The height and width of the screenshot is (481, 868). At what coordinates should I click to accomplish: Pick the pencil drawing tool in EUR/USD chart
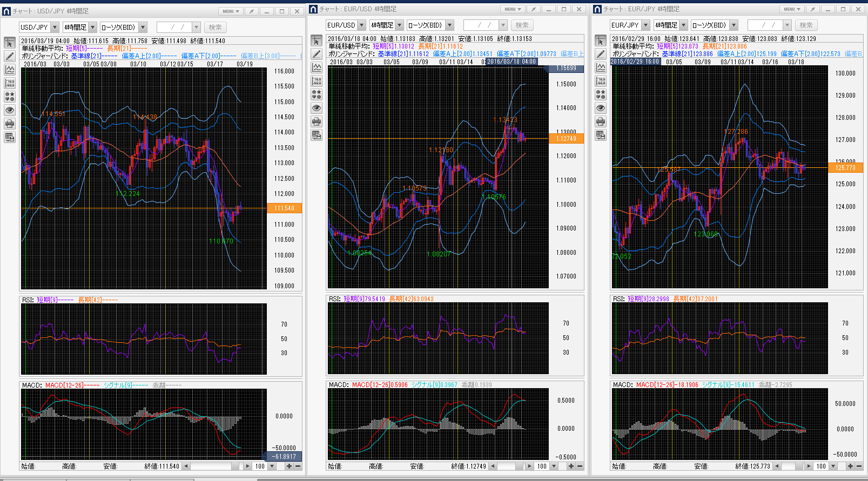pyautogui.click(x=317, y=54)
